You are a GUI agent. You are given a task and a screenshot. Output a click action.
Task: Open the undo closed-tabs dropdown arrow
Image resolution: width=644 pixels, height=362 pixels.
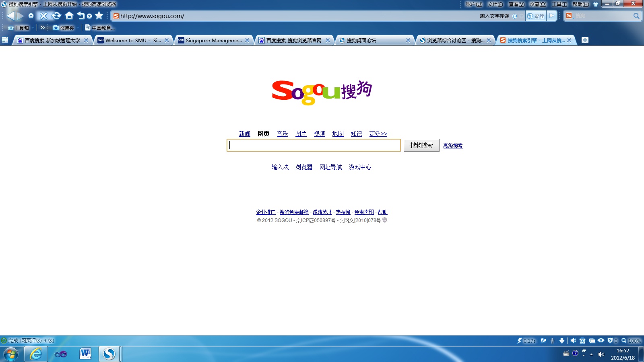(x=89, y=16)
